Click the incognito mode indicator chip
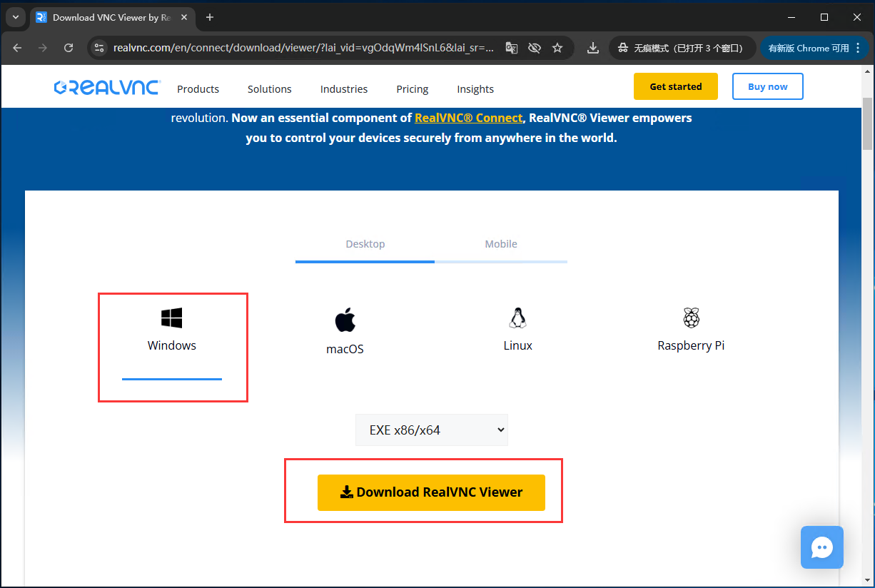The height and width of the screenshot is (588, 875). coord(681,48)
